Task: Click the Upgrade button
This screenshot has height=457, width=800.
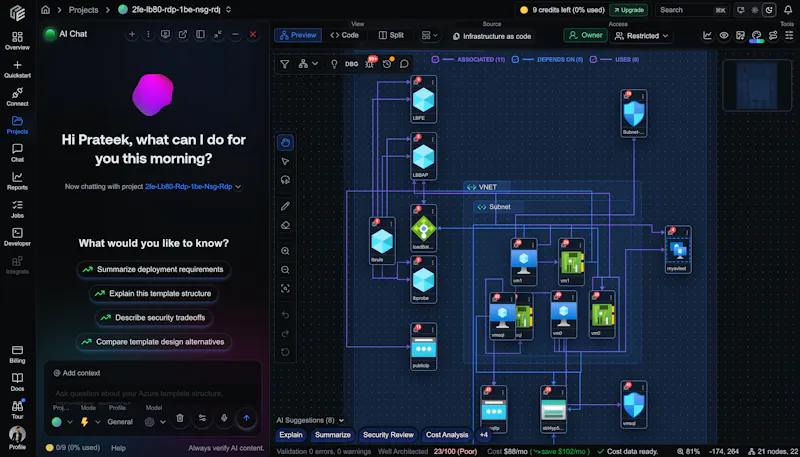Action: pos(628,10)
